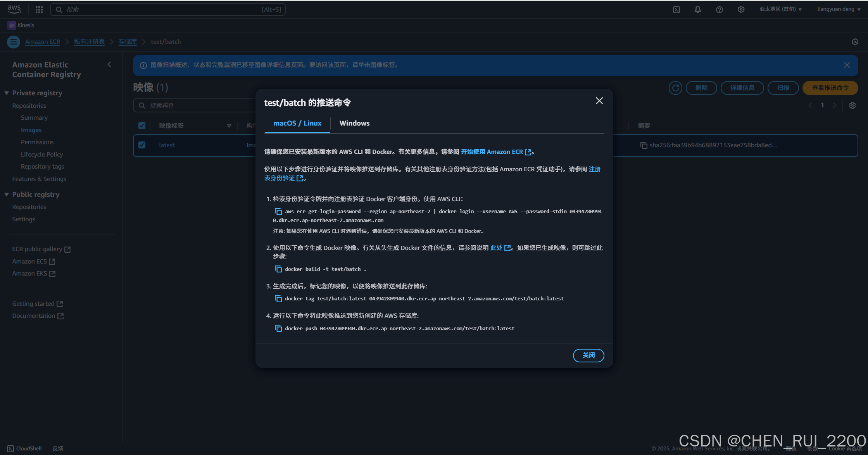This screenshot has height=455, width=868.
Task: Copy the docker push command
Action: click(278, 329)
